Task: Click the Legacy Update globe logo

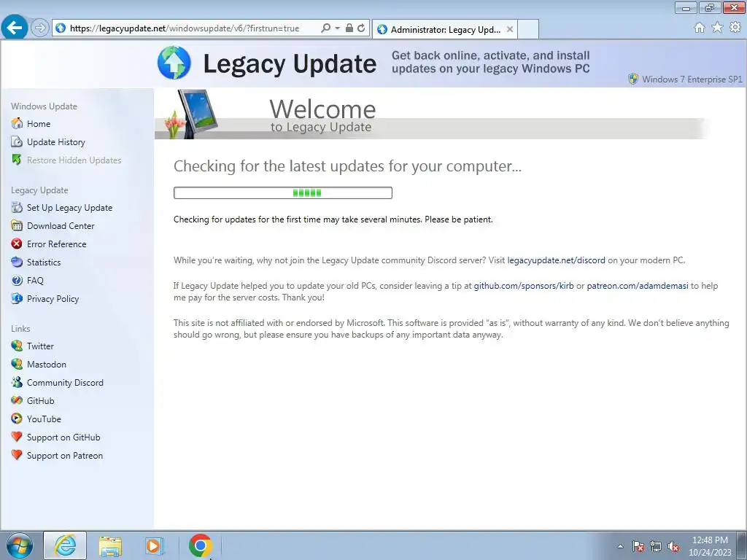Action: (x=174, y=63)
